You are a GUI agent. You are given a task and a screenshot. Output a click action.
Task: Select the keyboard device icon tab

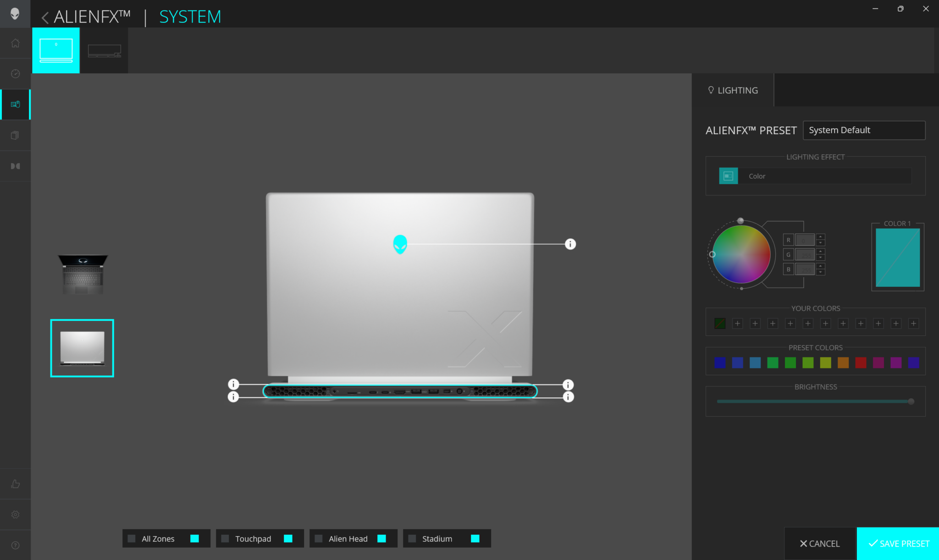click(104, 50)
